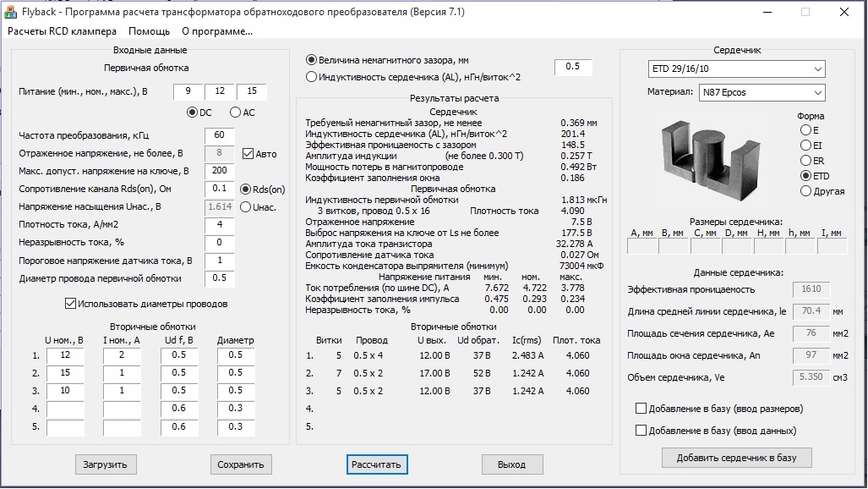Click the Выход button
The image size is (868, 489).
coord(511,464)
